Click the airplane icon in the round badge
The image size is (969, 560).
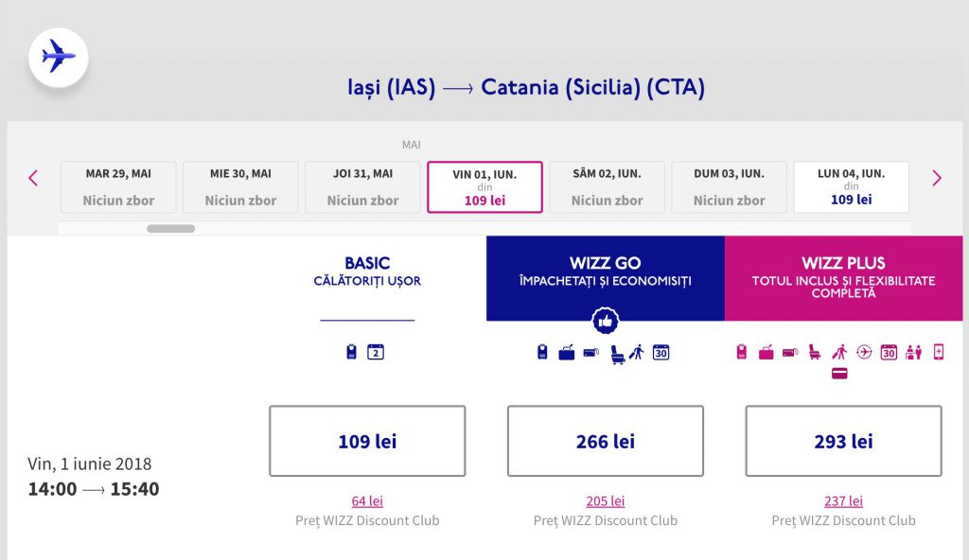[x=59, y=57]
